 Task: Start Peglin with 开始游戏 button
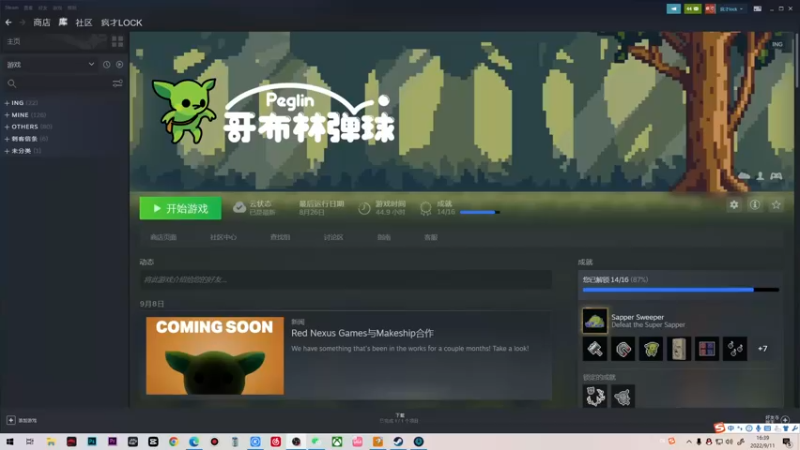tap(181, 209)
